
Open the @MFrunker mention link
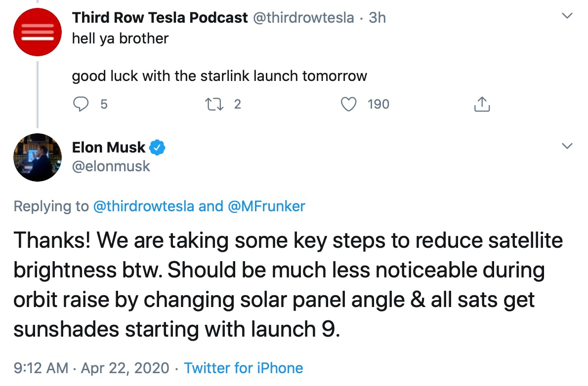[266, 206]
